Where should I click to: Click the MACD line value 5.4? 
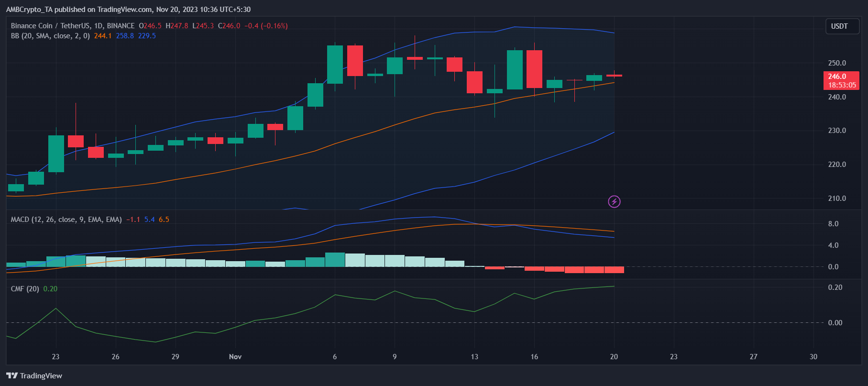[x=150, y=220]
